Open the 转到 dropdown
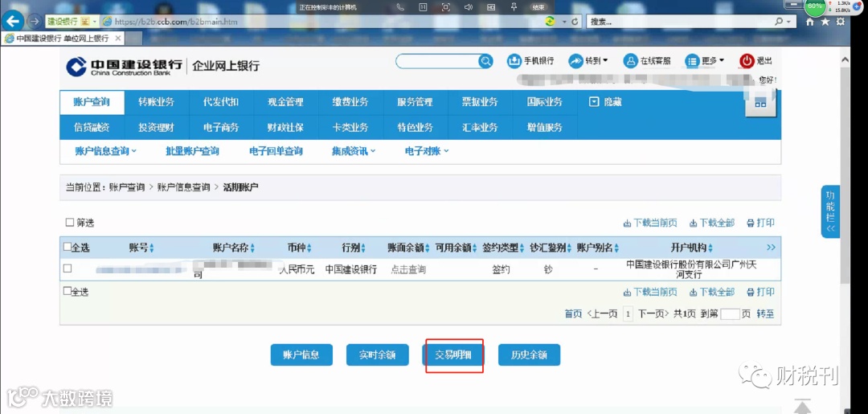 click(x=588, y=61)
